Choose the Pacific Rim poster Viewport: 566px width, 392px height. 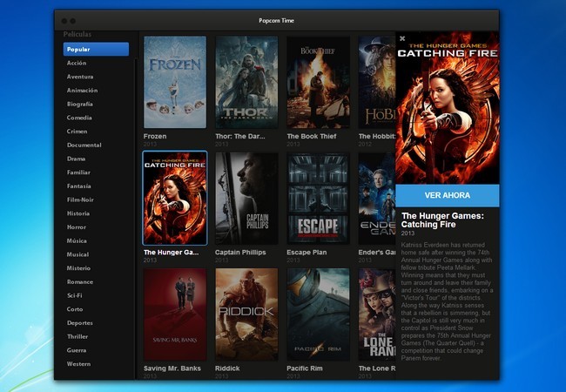tap(319, 314)
